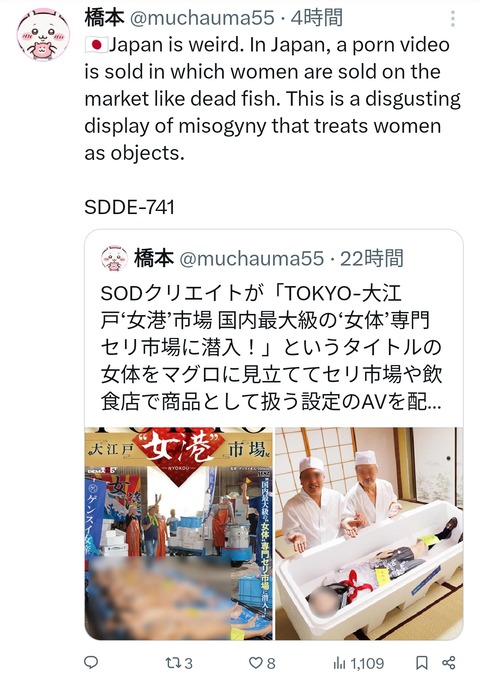Click the @muchauma55 handle in quoted tweet

click(x=251, y=258)
